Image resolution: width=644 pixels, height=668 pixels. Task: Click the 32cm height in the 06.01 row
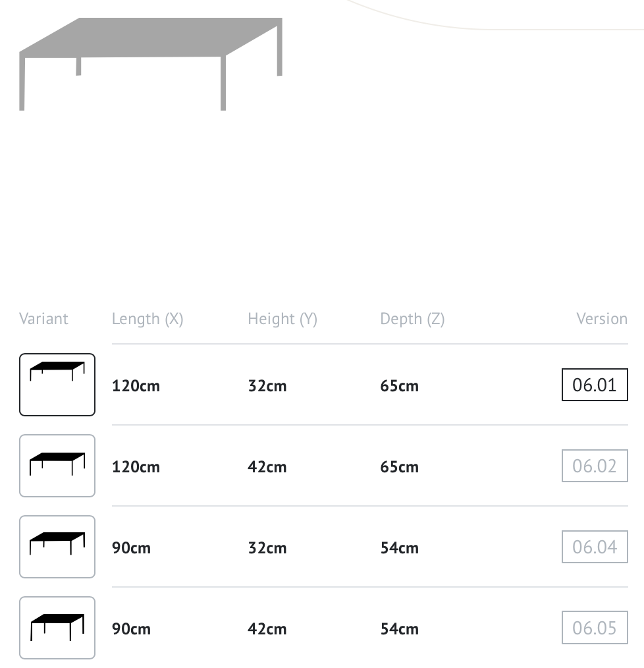[x=267, y=386]
